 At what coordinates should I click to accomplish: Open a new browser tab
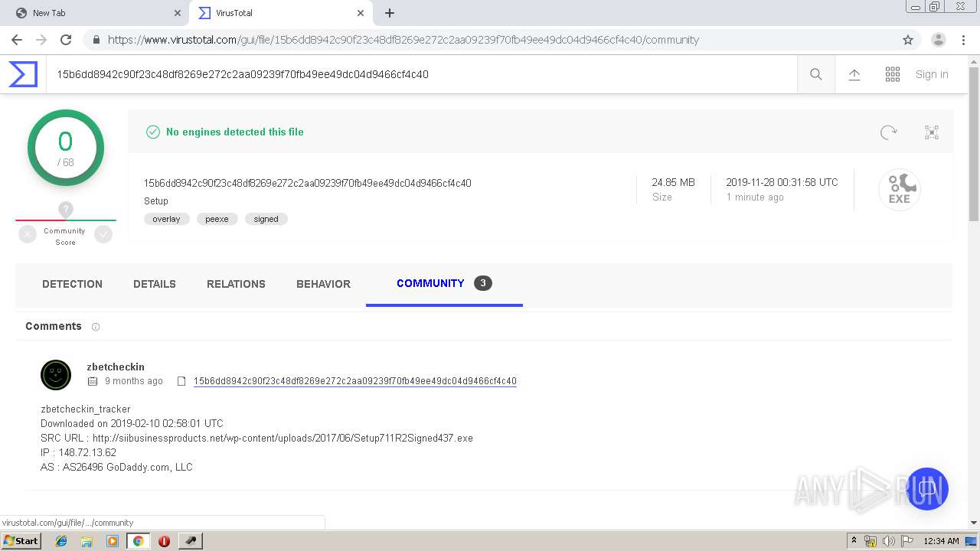(x=389, y=13)
